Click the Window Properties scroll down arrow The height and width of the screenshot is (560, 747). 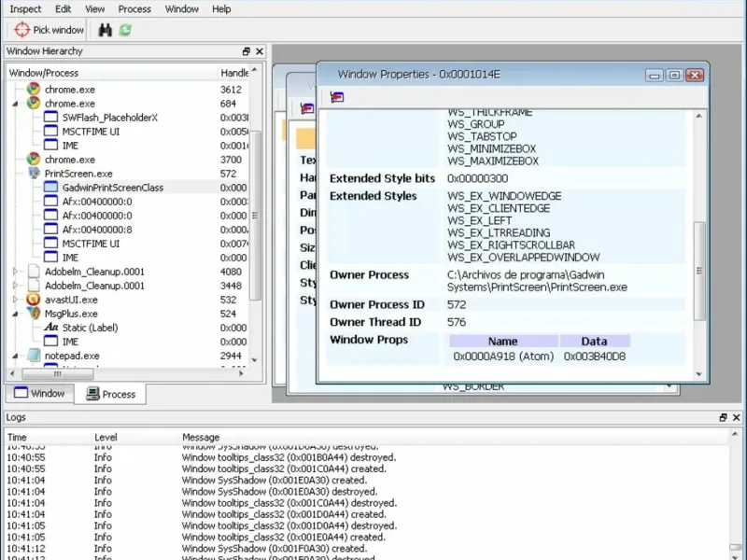click(698, 374)
